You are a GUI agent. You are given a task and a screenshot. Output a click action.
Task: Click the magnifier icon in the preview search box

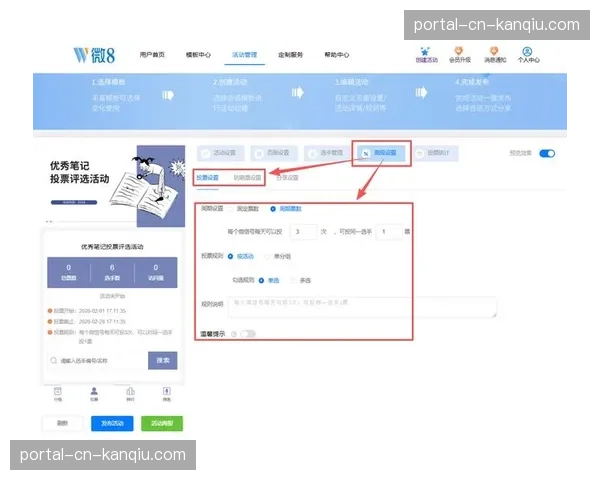coord(54,361)
